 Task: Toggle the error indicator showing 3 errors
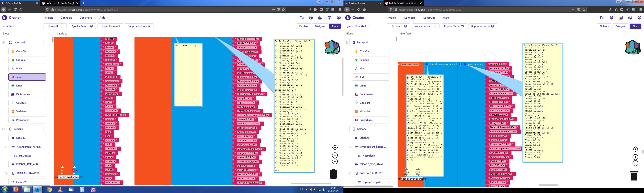[74, 170]
